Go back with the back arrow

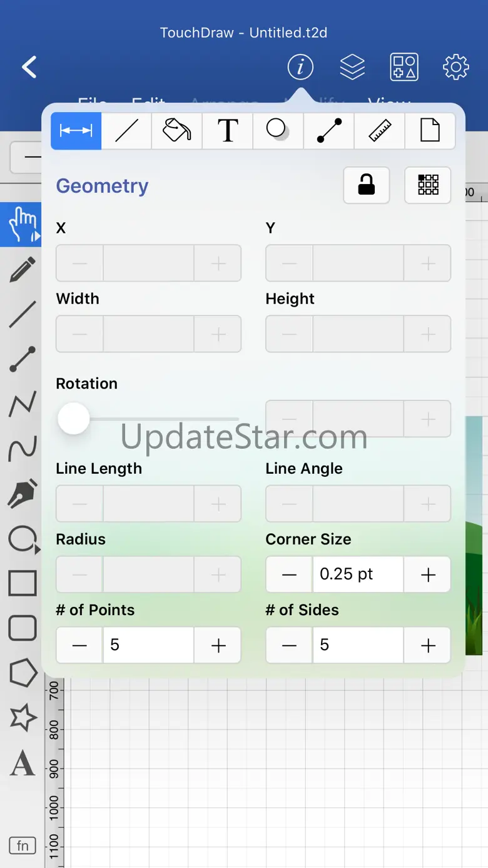(29, 67)
